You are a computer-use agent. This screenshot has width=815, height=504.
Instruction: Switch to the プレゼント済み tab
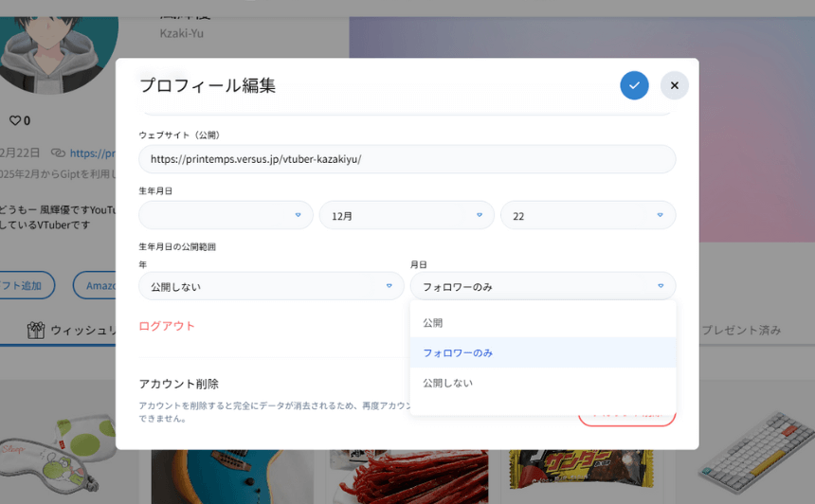741,330
